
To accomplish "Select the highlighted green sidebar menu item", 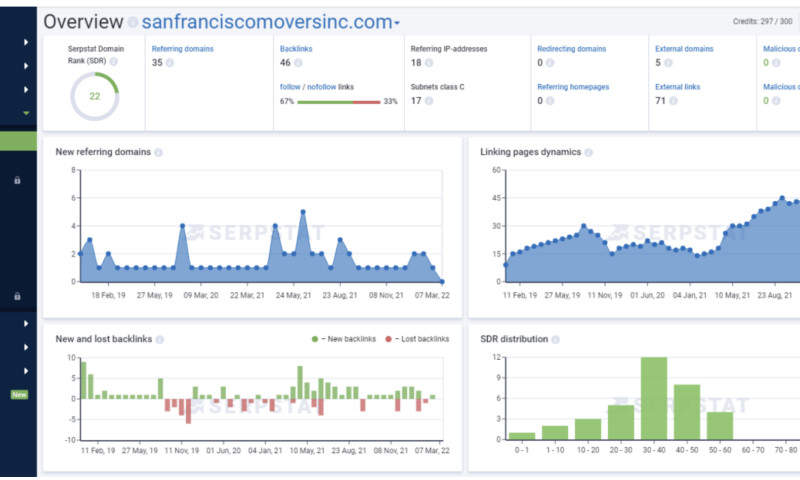I will (x=18, y=141).
